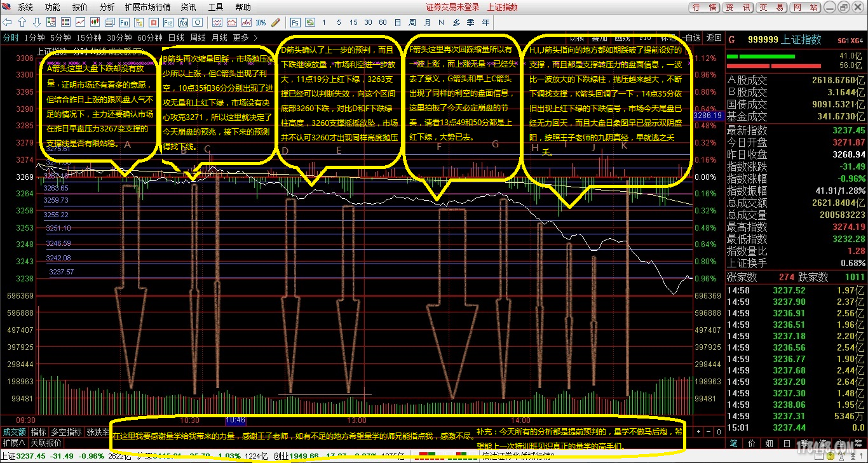The width and height of the screenshot is (868, 463).
Task: Select the 日 daily period toolbar button
Action: (x=398, y=22)
